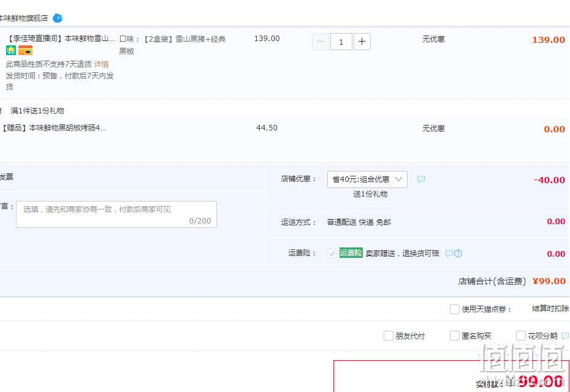The width and height of the screenshot is (570, 392).
Task: Enable the 使用天猫点券 checkbox
Action: (454, 309)
